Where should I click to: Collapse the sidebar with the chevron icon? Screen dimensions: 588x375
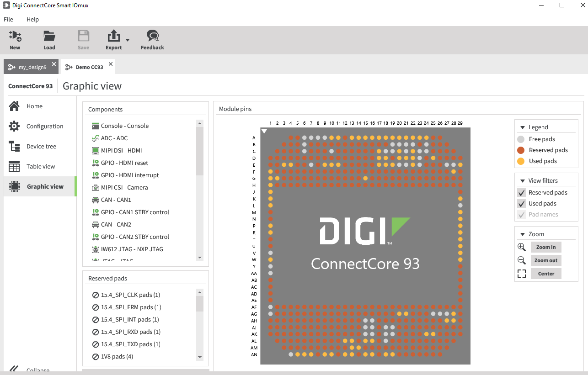(x=14, y=369)
